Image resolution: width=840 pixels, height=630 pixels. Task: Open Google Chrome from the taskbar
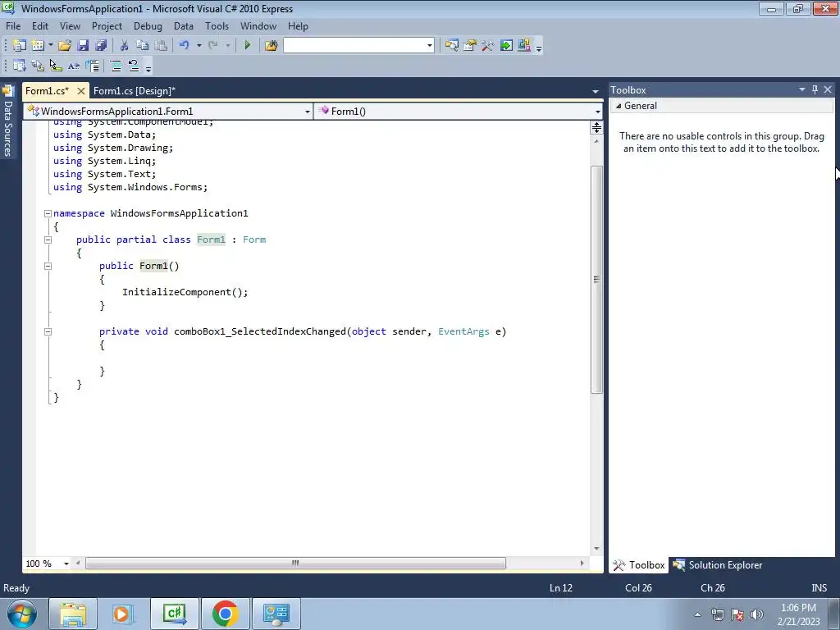pos(225,614)
